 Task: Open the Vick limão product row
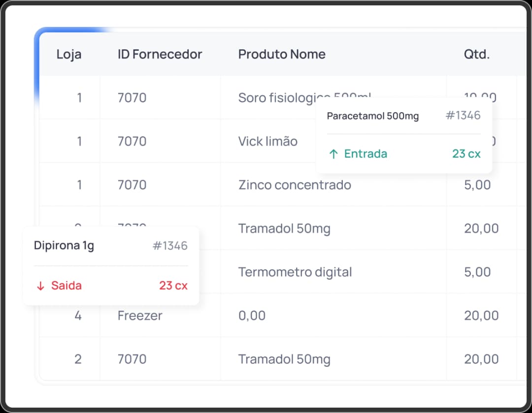coord(268,142)
